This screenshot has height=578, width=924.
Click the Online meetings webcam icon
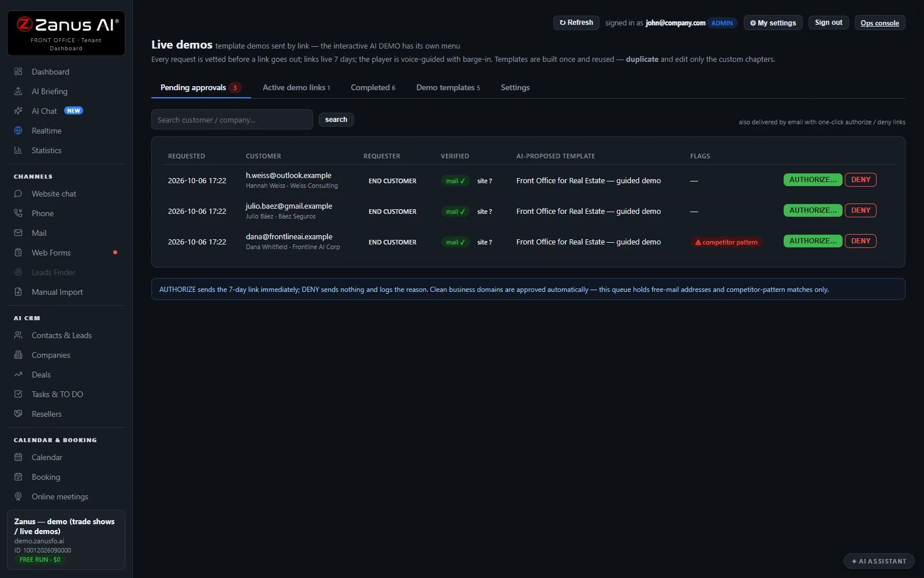[x=18, y=497]
